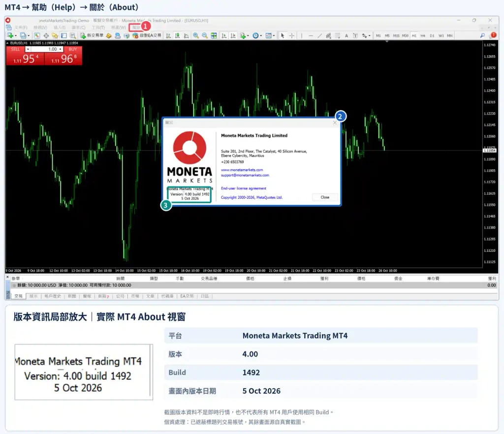Screen dimensions: 504x434
Task: Switch to H4 timeframe
Action: pyautogui.click(x=423, y=35)
